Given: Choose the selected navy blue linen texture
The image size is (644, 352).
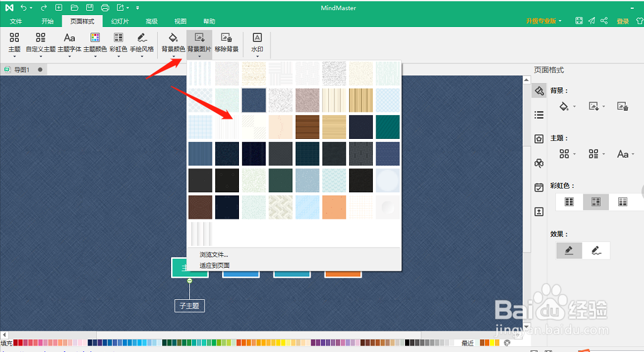Looking at the screenshot, I should click(254, 100).
